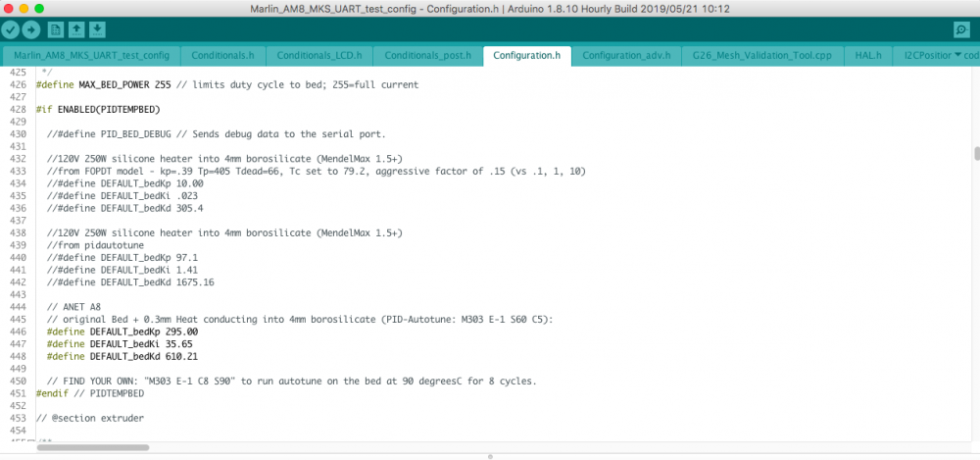Click the original Bed PID-Autotune comment
The image size is (980, 460).
[300, 319]
